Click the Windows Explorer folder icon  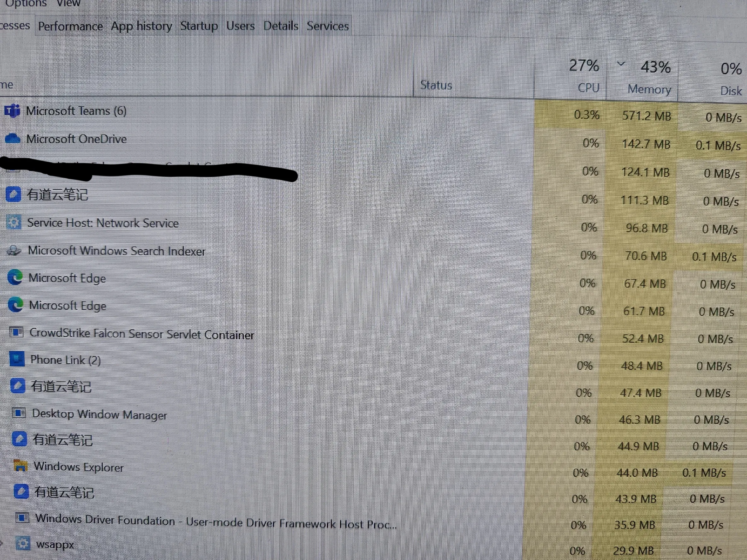[x=20, y=466]
